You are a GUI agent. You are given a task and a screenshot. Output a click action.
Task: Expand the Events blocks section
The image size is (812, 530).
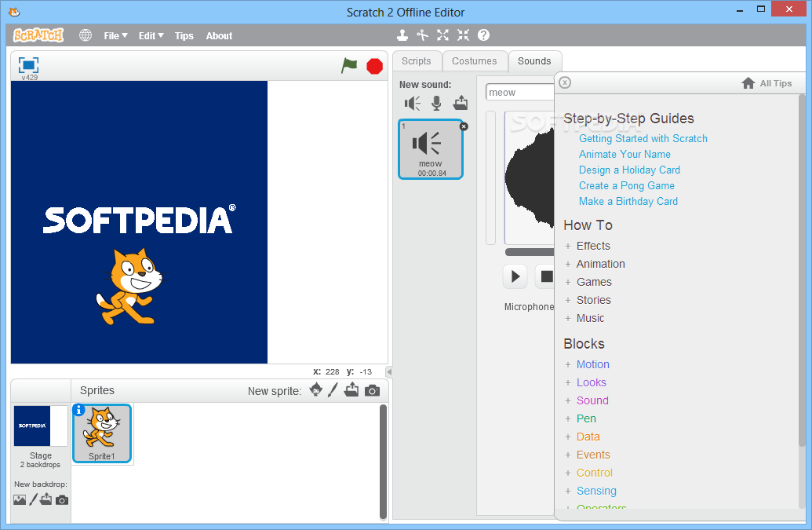click(x=588, y=455)
